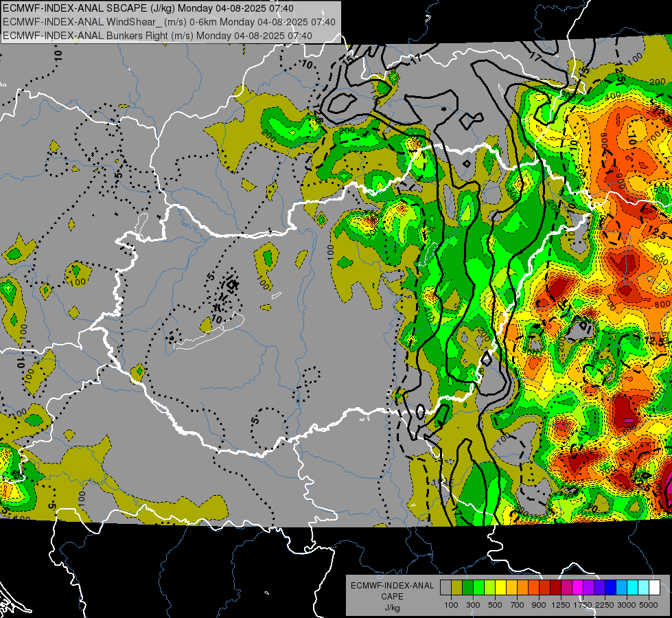Pick the yellow-green legend swatch
The image size is (672, 618).
[x=490, y=587]
